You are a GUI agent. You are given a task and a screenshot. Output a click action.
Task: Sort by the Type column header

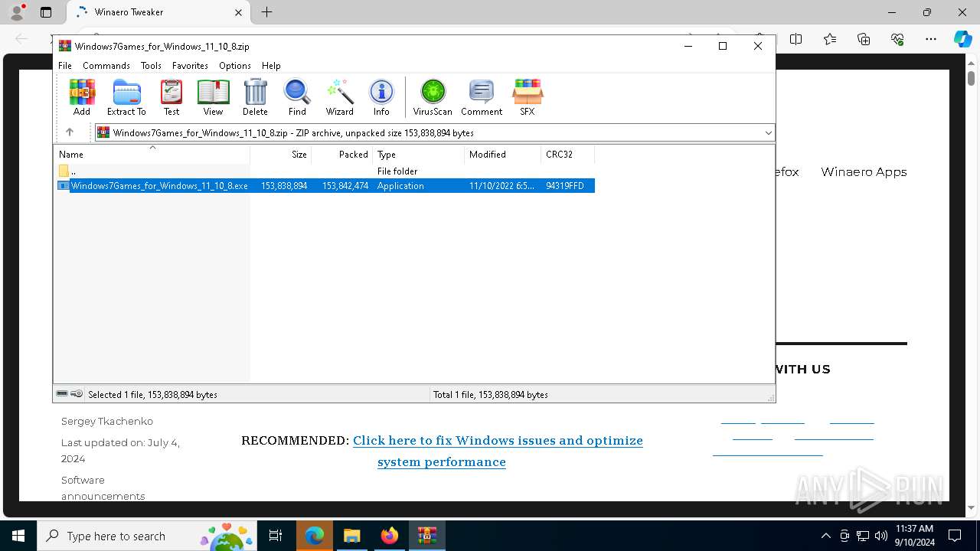419,154
